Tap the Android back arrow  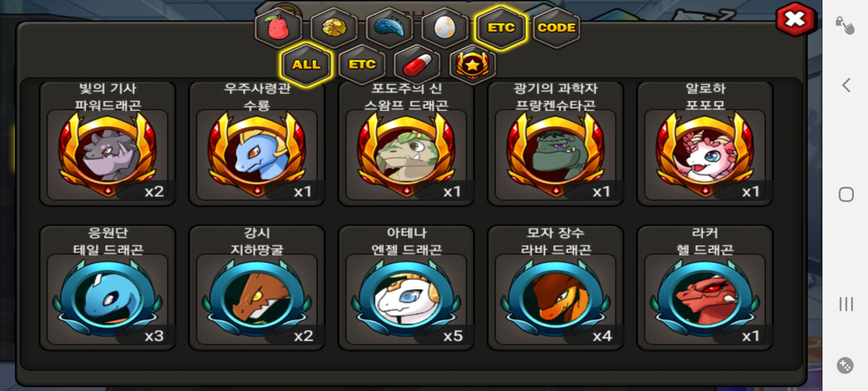tap(846, 85)
